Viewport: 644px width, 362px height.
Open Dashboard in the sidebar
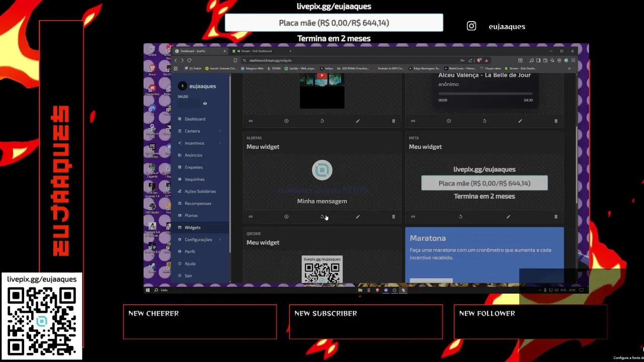click(201, 119)
